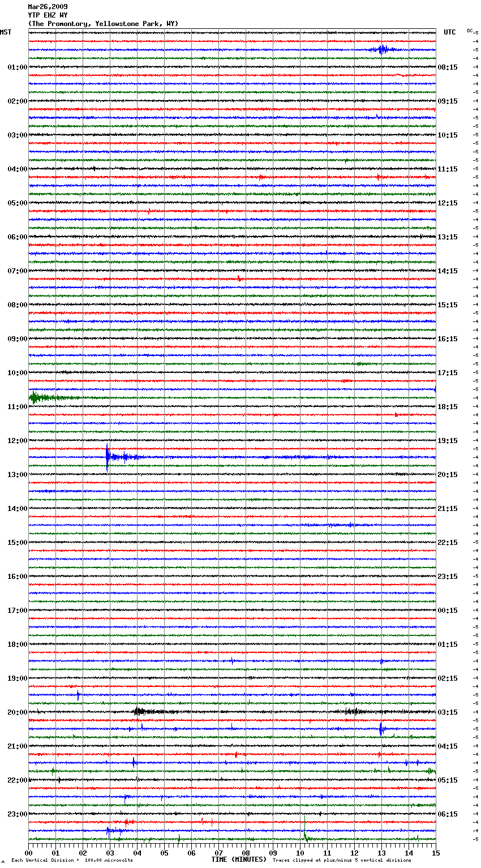
Task: Select the 08:00 MST time label
Action: pos(18,305)
